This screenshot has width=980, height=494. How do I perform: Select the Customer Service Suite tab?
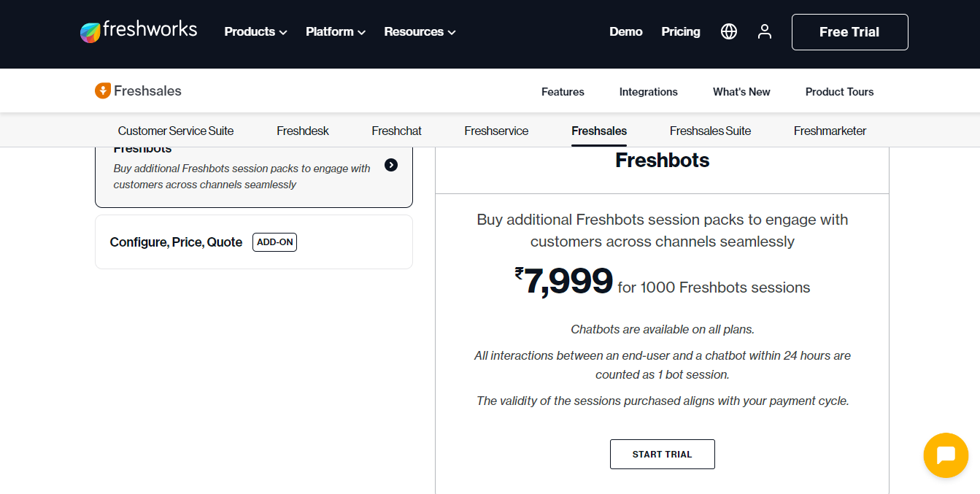[176, 131]
